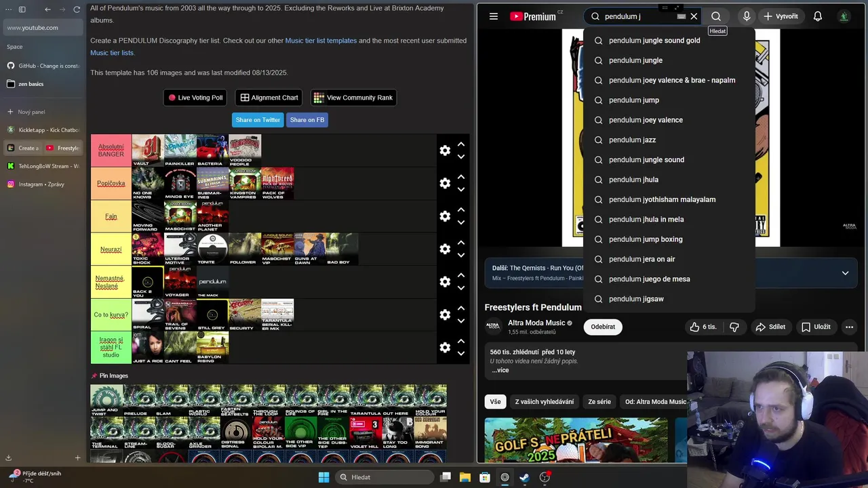Open GitHub tab in browser sidebar

point(43,66)
